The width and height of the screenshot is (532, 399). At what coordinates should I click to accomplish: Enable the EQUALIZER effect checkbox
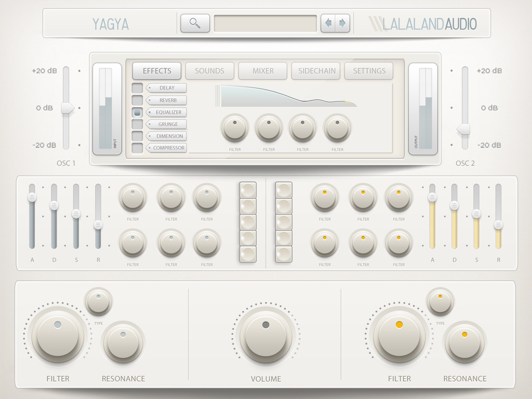[137, 112]
